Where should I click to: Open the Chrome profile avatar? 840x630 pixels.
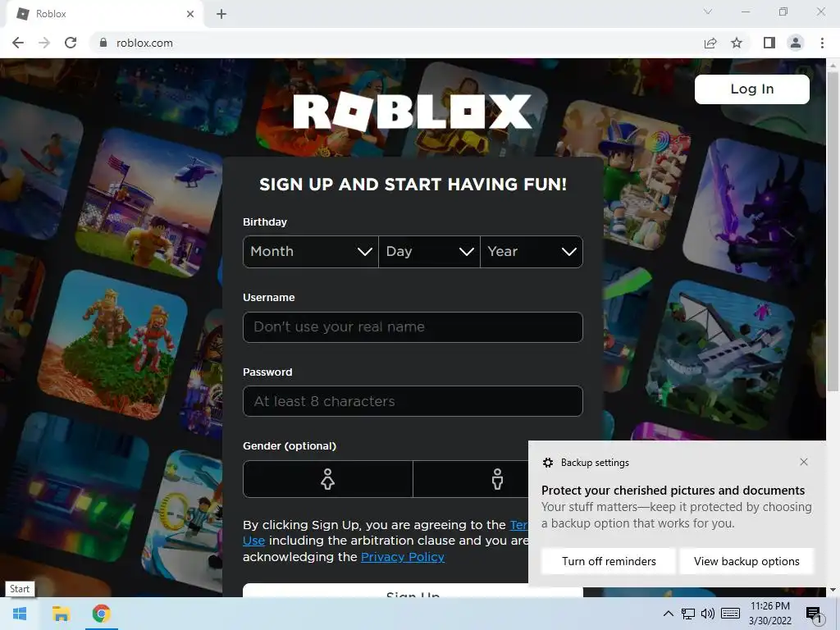tap(796, 43)
